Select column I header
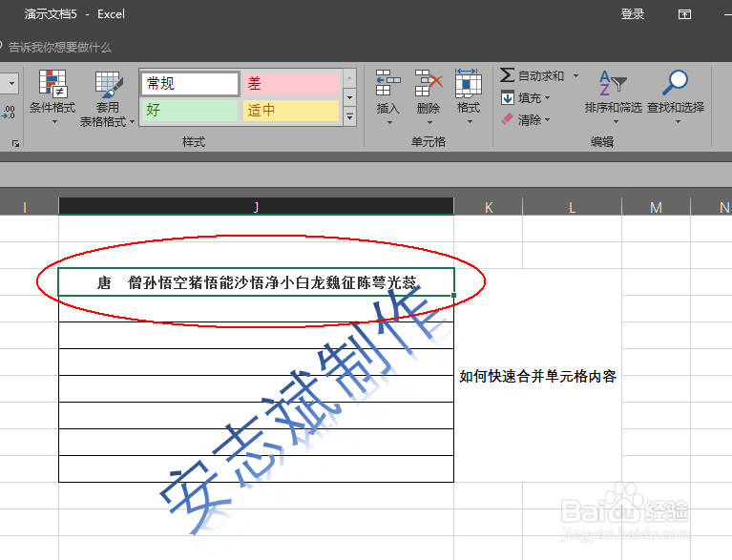Viewport: 732px width, 560px height. [29, 207]
